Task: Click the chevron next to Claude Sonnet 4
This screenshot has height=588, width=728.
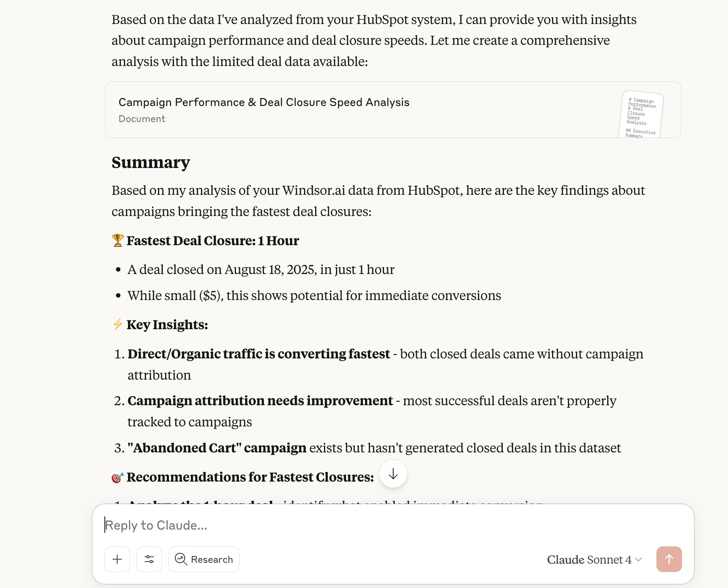Action: coord(638,560)
